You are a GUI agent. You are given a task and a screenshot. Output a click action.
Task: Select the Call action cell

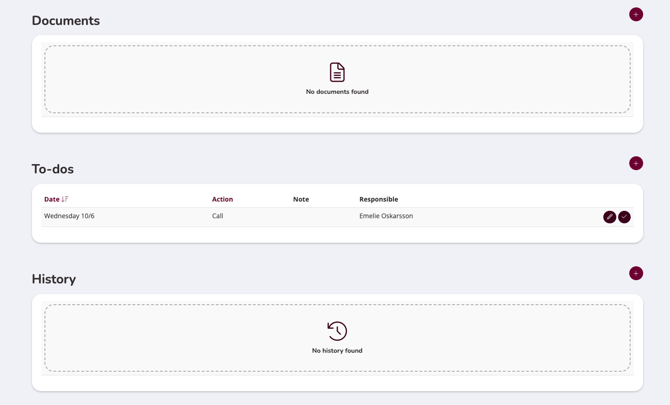point(217,216)
